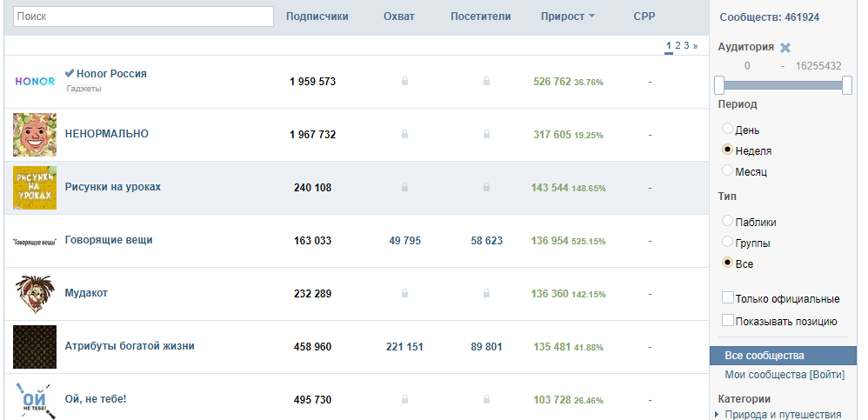Screen dimensions: 868x420
Task: Click the Посетители lock icon for НЕНОРМАЛЬНО
Action: point(486,134)
